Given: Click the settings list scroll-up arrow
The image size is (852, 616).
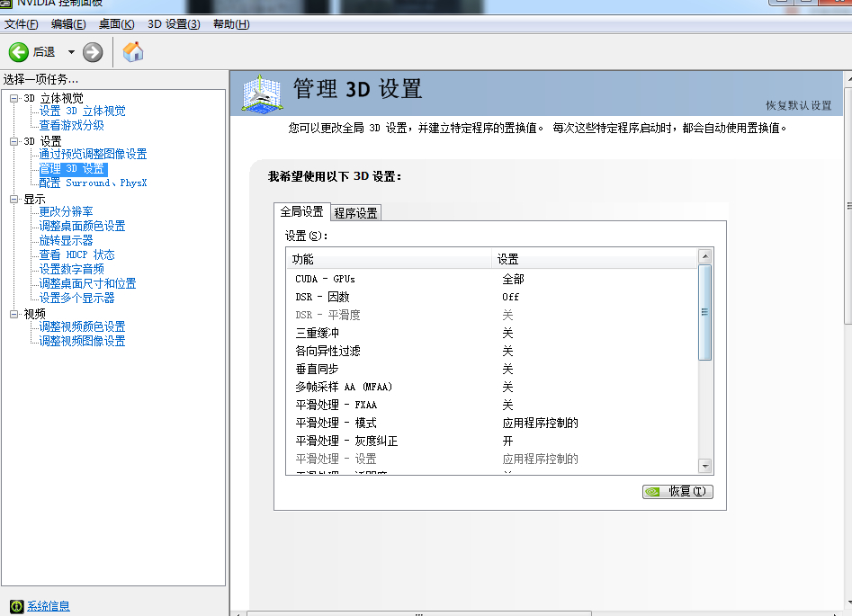Looking at the screenshot, I should [x=704, y=256].
